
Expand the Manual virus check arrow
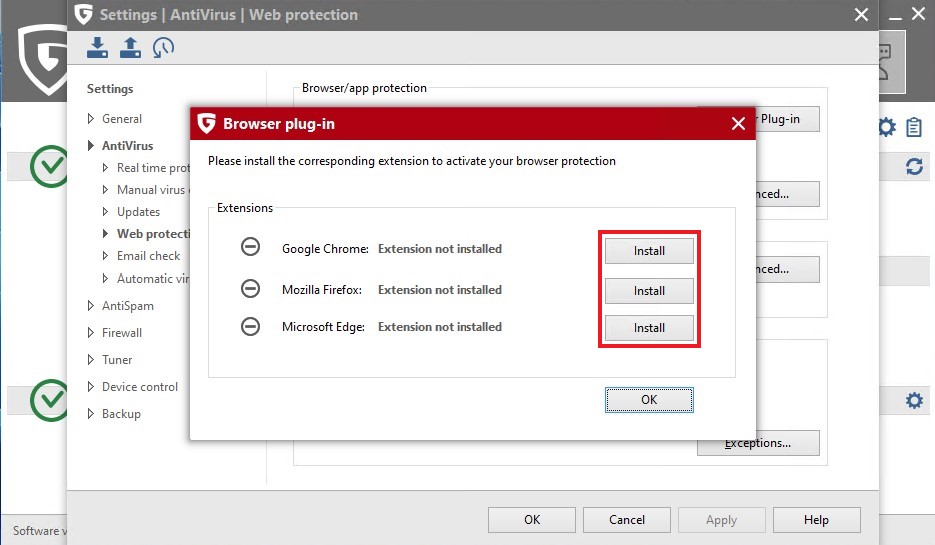pos(106,190)
